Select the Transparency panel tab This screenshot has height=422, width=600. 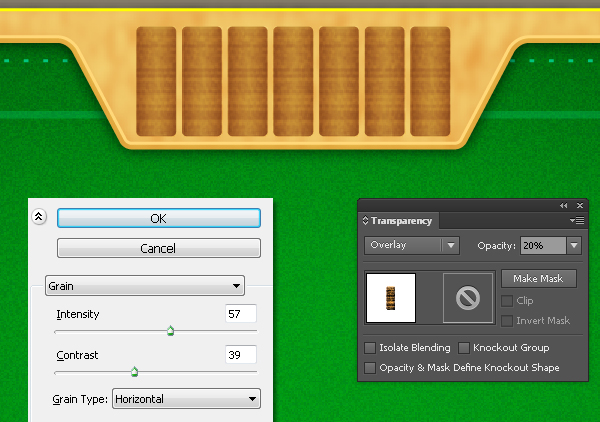[x=401, y=221]
